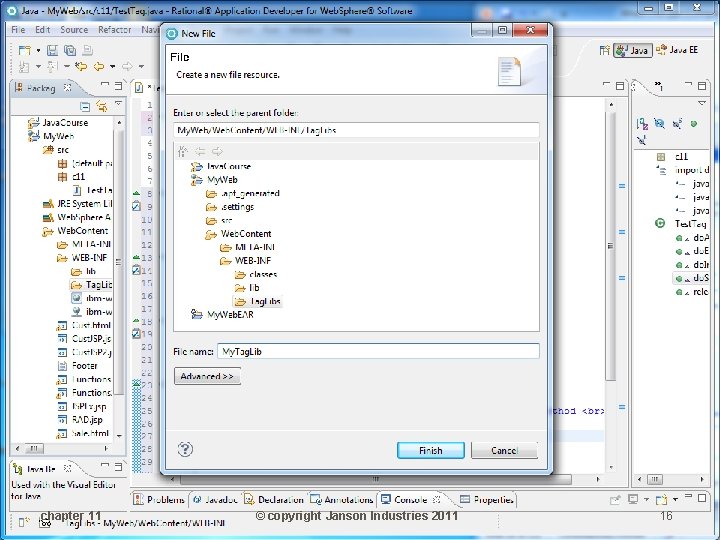Click the back arrow in dialog folder toolbar
The height and width of the screenshot is (540, 720).
pos(200,151)
